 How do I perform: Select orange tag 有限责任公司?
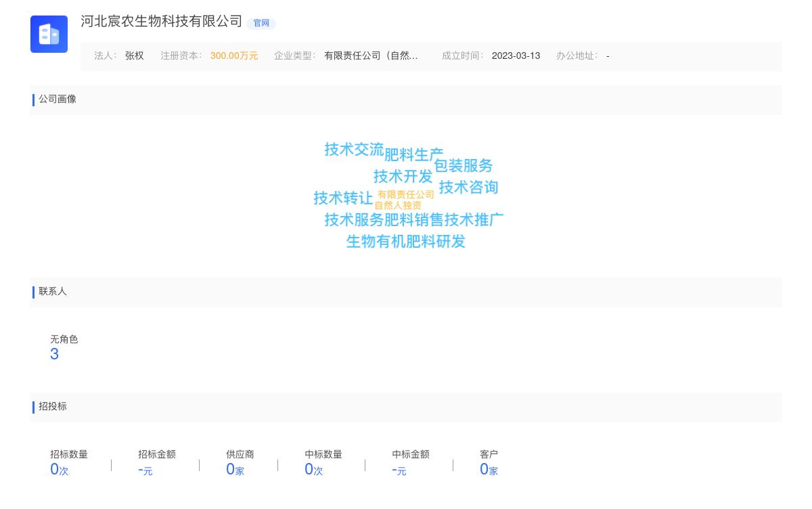[x=406, y=195]
